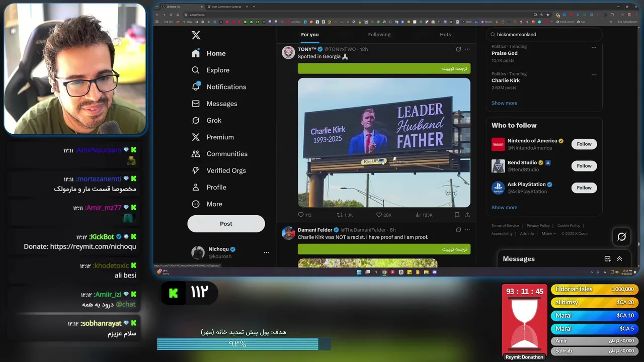Viewport: 644px width, 362px height.
Task: Open Damani Felder's profile avatar
Action: coord(288,233)
